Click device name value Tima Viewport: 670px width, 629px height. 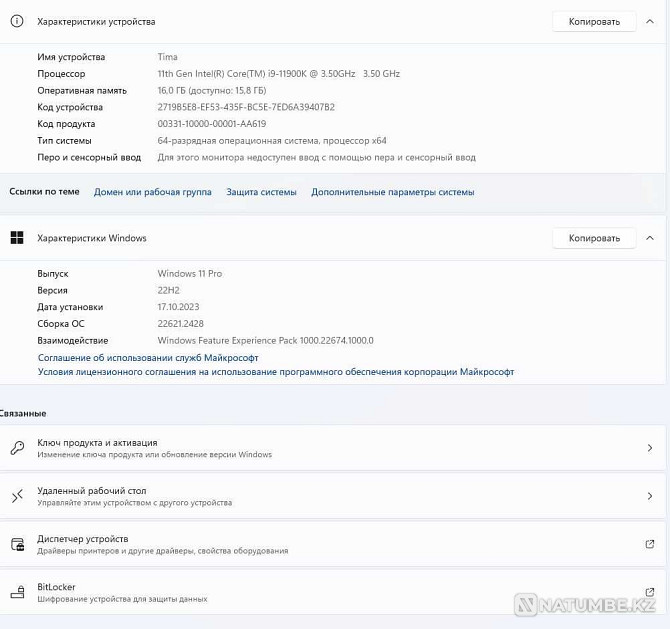[168, 57]
